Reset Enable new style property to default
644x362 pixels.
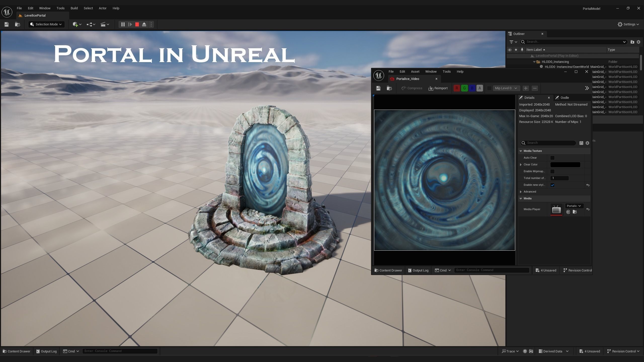588,185
